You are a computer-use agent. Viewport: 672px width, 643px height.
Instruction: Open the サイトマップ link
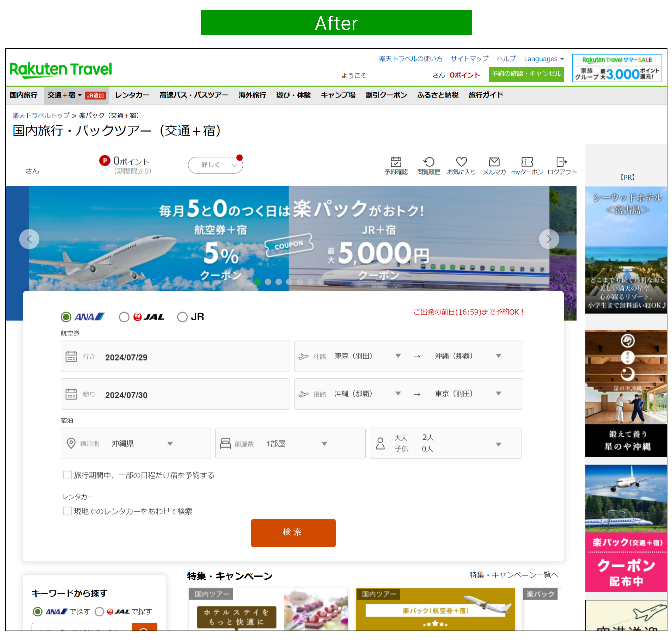469,59
